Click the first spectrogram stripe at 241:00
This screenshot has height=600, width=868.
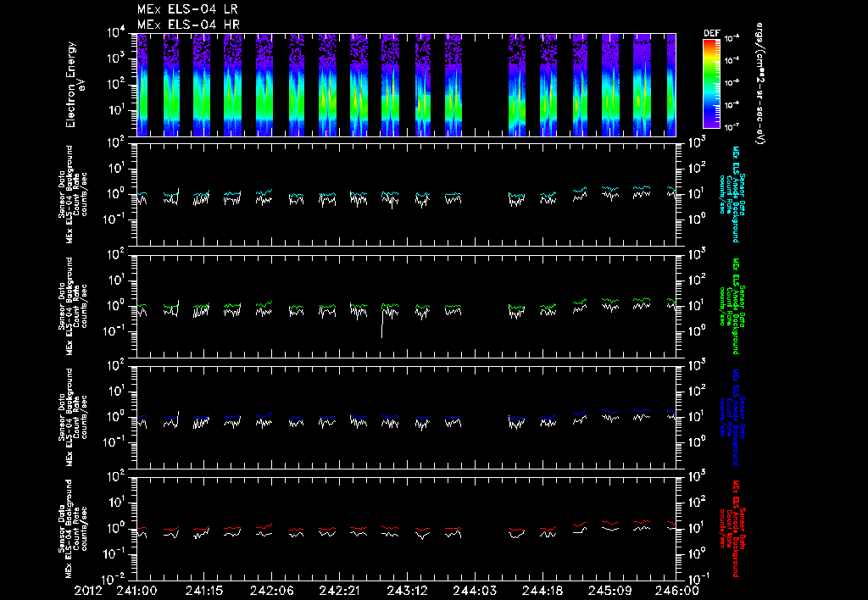point(142,85)
